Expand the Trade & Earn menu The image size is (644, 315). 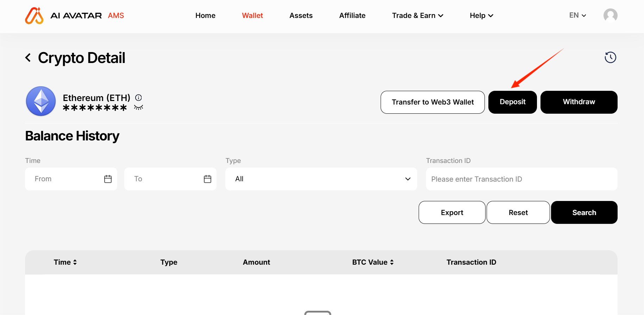pyautogui.click(x=418, y=15)
